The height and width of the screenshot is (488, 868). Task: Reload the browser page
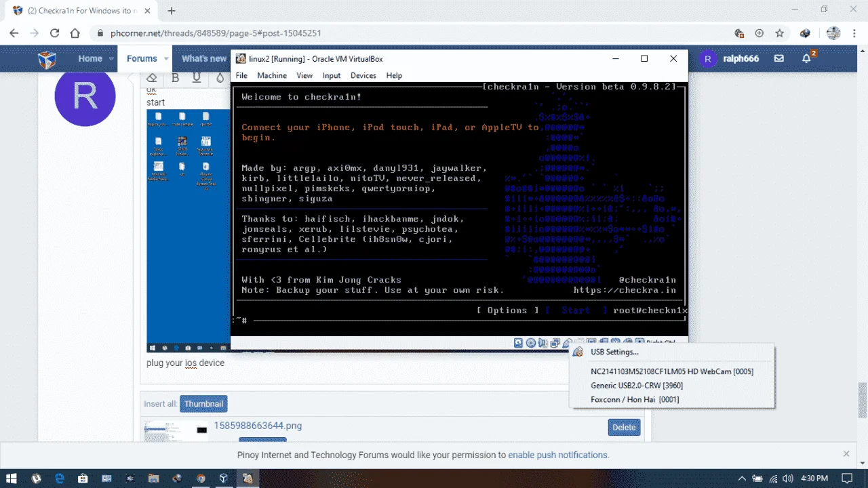[55, 33]
